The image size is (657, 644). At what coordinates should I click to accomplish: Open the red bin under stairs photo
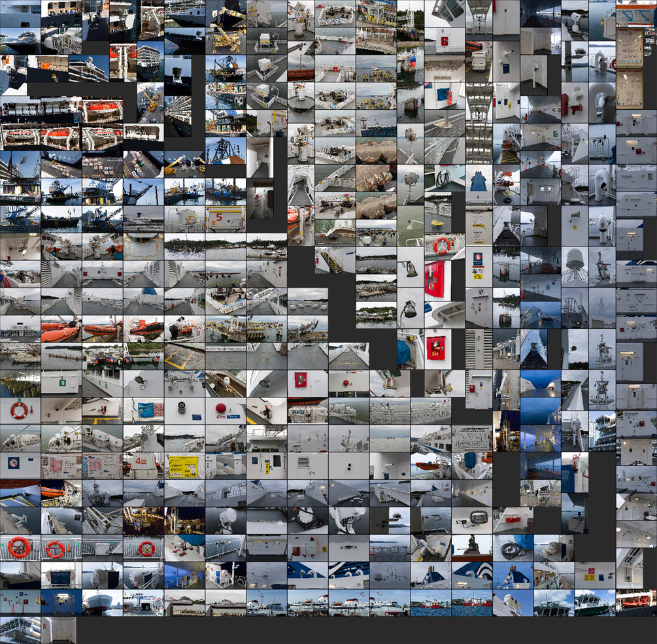513,520
